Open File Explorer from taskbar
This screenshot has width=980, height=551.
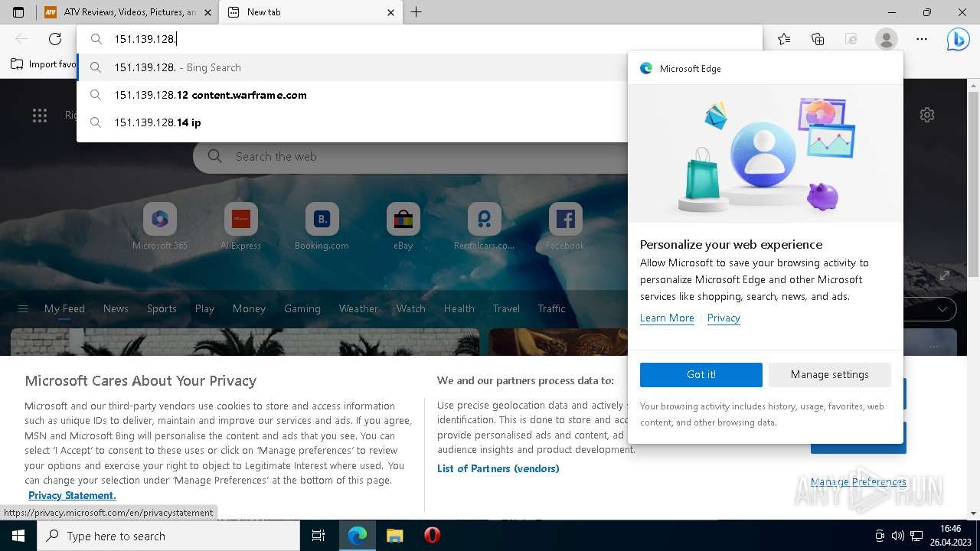394,536
